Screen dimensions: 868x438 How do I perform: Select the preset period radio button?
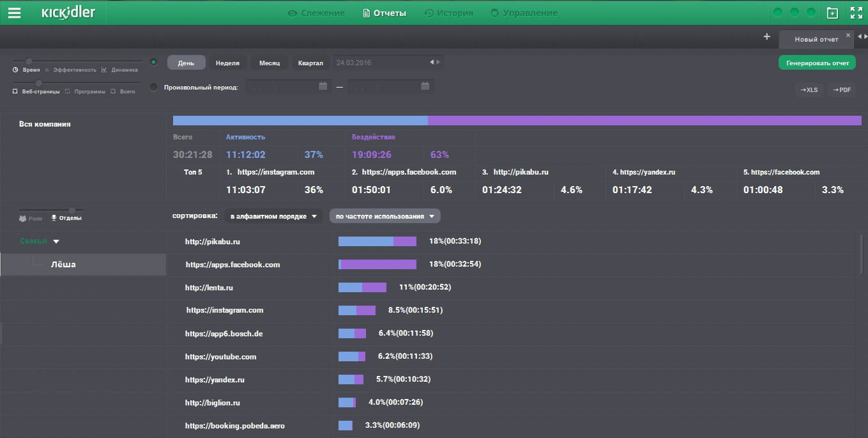tap(153, 62)
